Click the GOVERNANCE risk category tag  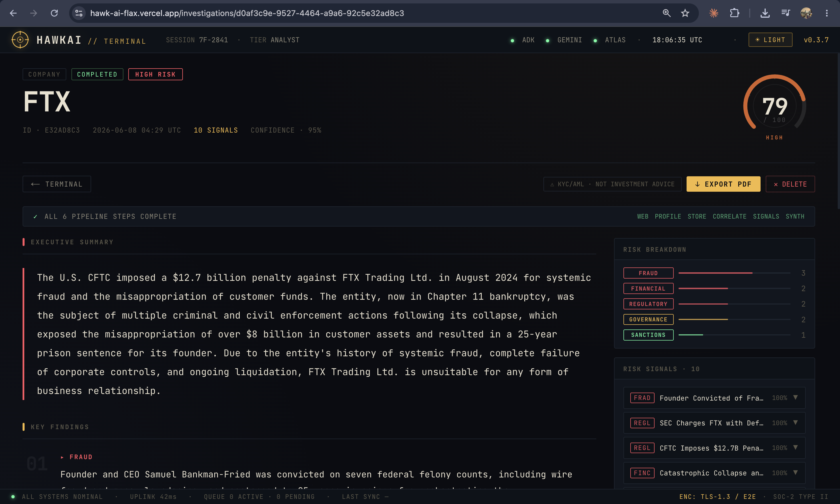click(x=648, y=319)
